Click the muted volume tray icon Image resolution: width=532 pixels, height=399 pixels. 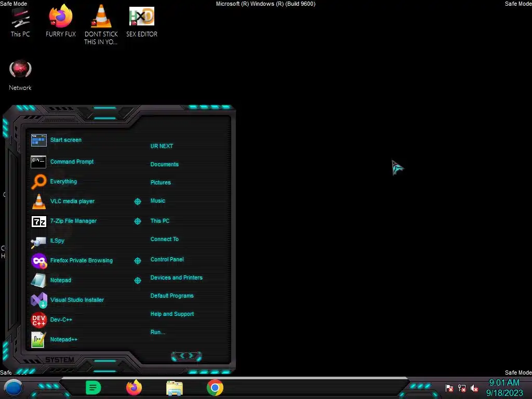[474, 388]
